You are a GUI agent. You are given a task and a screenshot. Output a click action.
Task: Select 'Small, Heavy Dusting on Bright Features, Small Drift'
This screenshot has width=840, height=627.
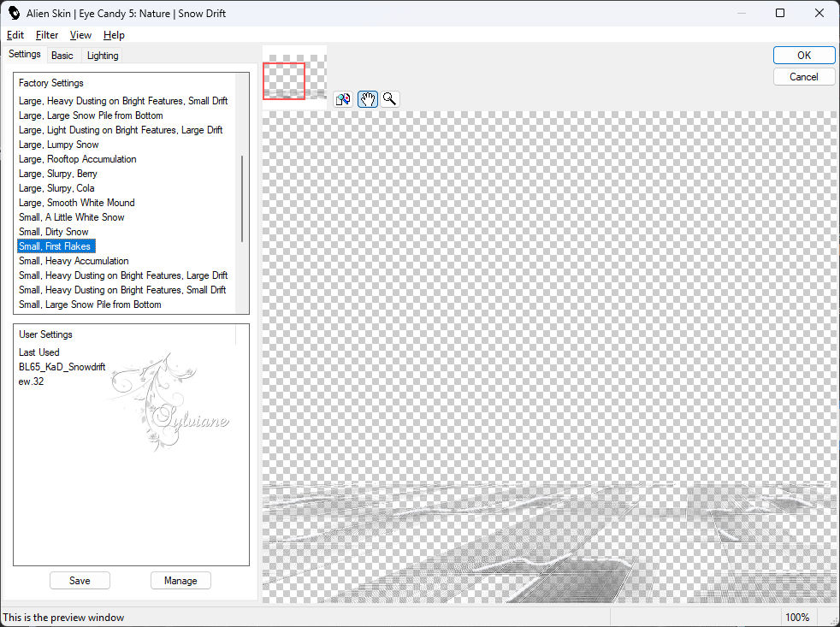[x=122, y=289]
